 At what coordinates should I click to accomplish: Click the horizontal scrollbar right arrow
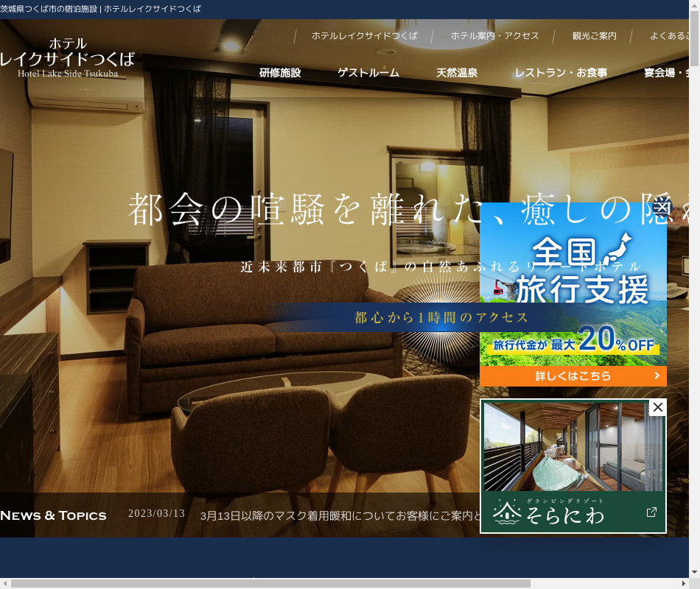click(683, 583)
